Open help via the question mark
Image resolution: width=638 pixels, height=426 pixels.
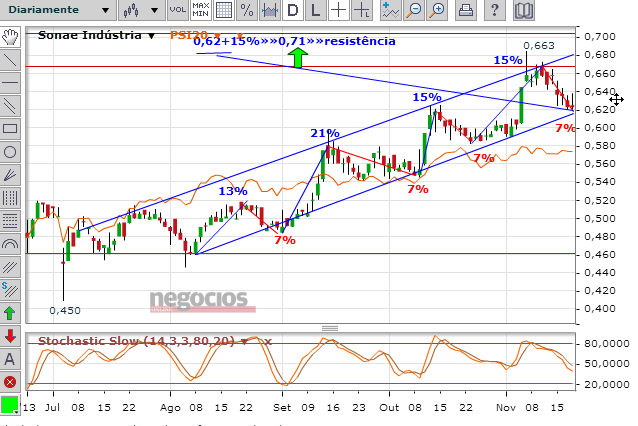click(x=494, y=10)
